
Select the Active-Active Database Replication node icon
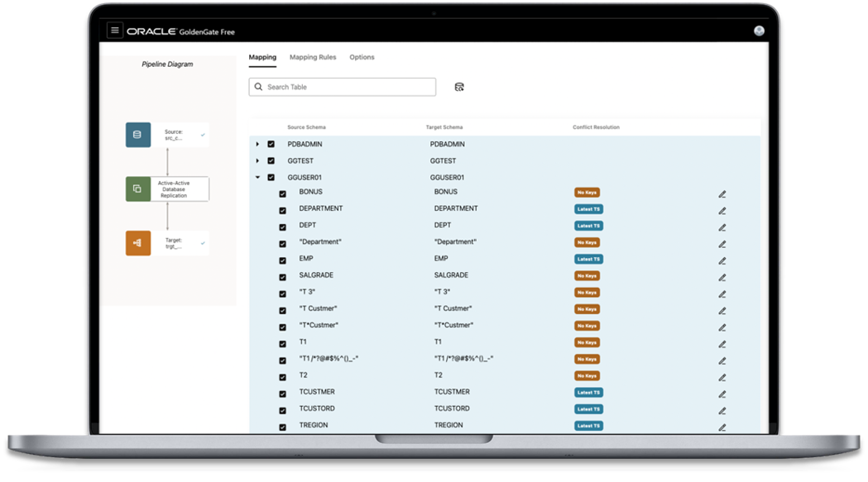pyautogui.click(x=138, y=189)
